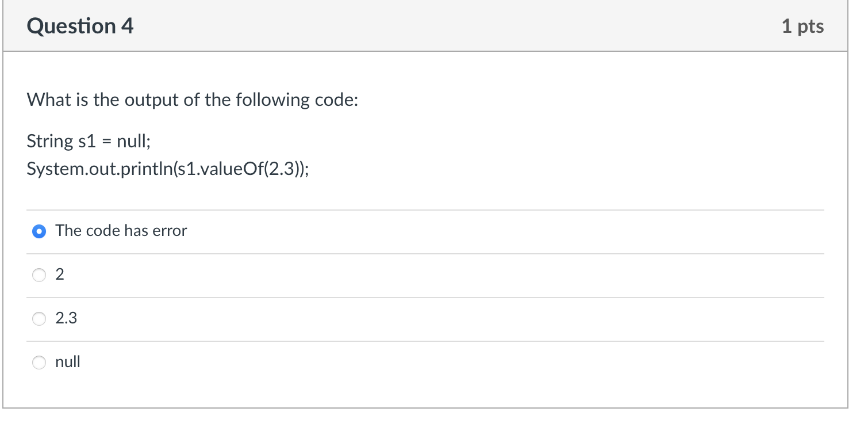Click the System.out.println code line
Image resolution: width=868 pixels, height=427 pixels.
pyautogui.click(x=167, y=169)
